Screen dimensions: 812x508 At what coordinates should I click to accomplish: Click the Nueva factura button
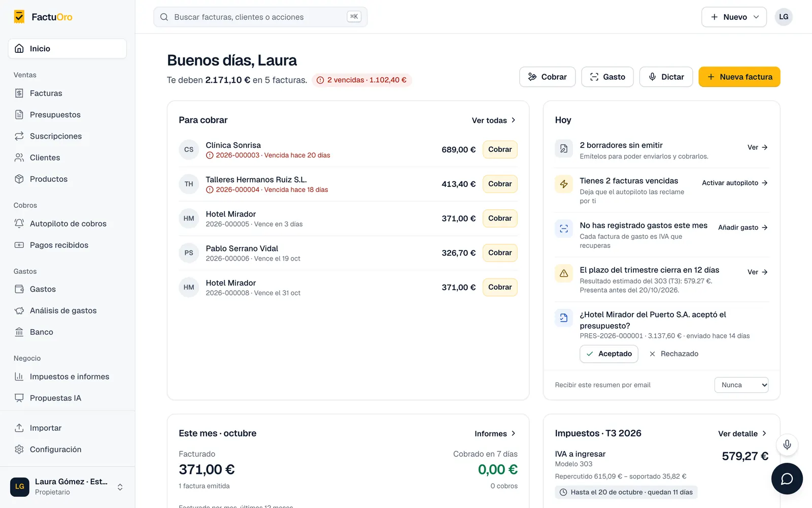739,77
